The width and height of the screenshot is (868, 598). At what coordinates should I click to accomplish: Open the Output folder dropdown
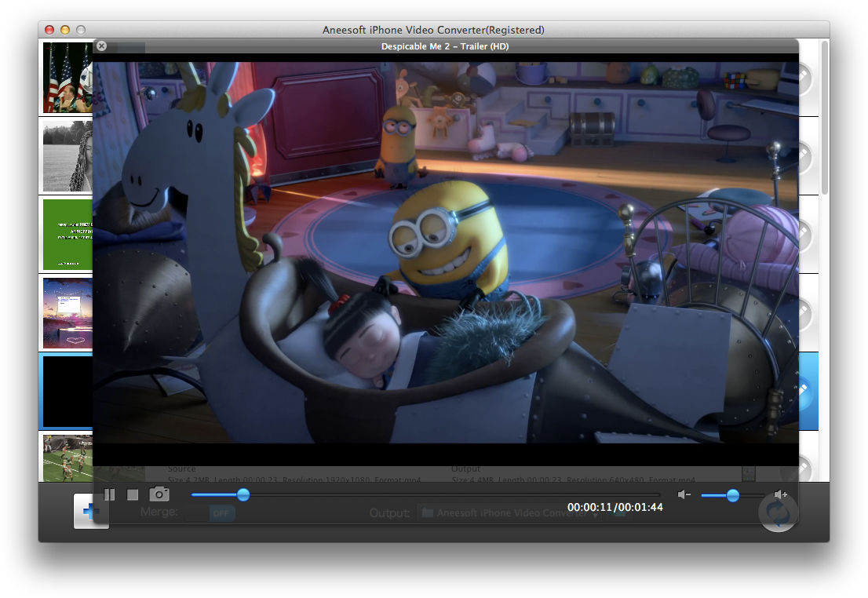(x=502, y=513)
